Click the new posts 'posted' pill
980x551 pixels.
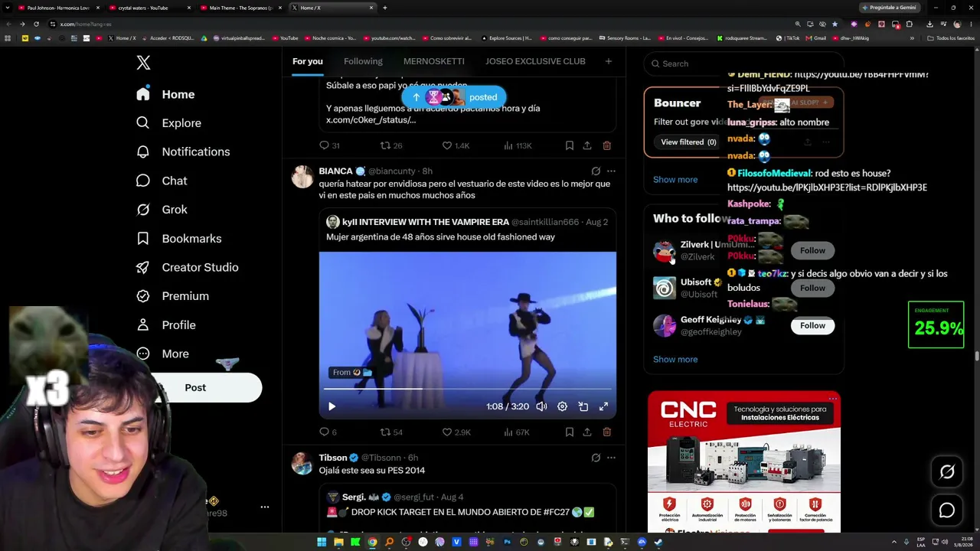[x=454, y=97]
